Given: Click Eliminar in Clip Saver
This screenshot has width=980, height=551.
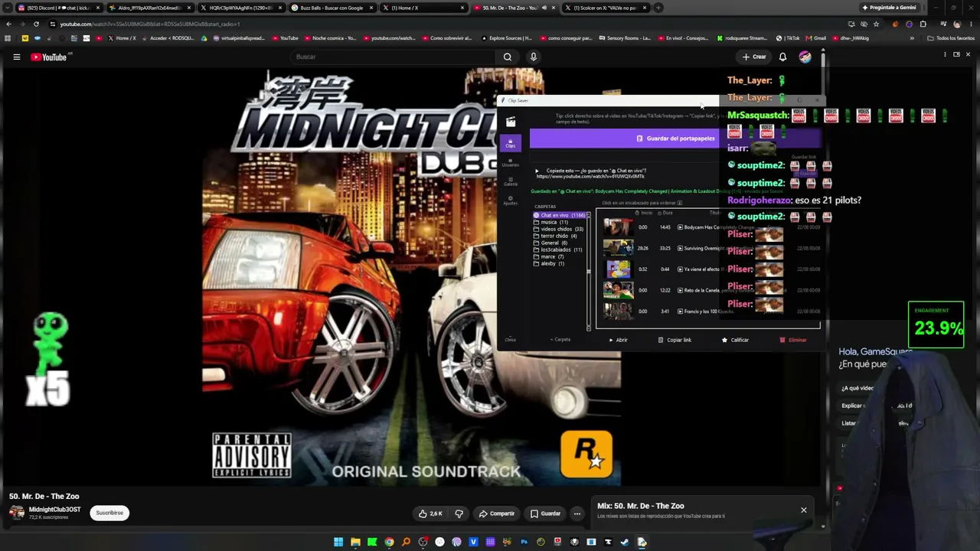Looking at the screenshot, I should click(x=793, y=340).
